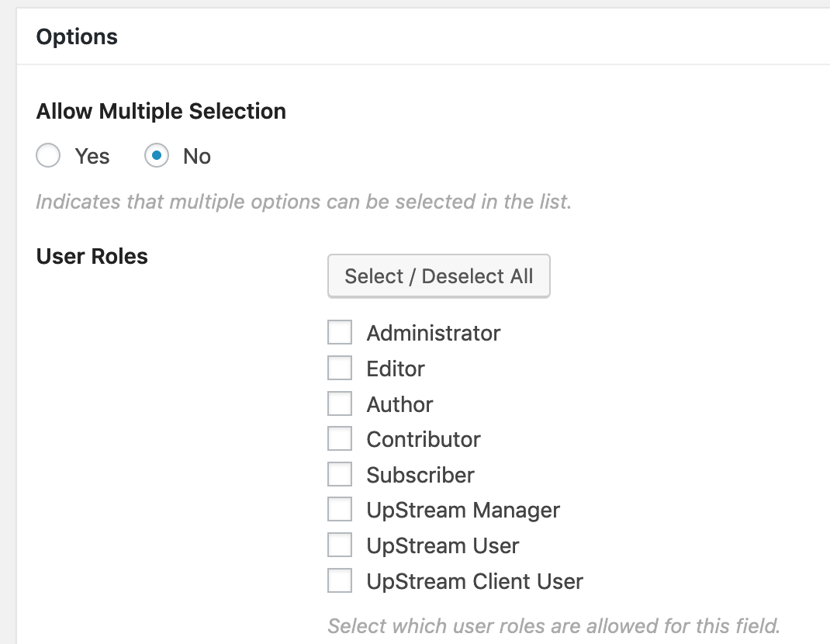This screenshot has height=644, width=830.
Task: Select the No radio button
Action: pos(157,156)
